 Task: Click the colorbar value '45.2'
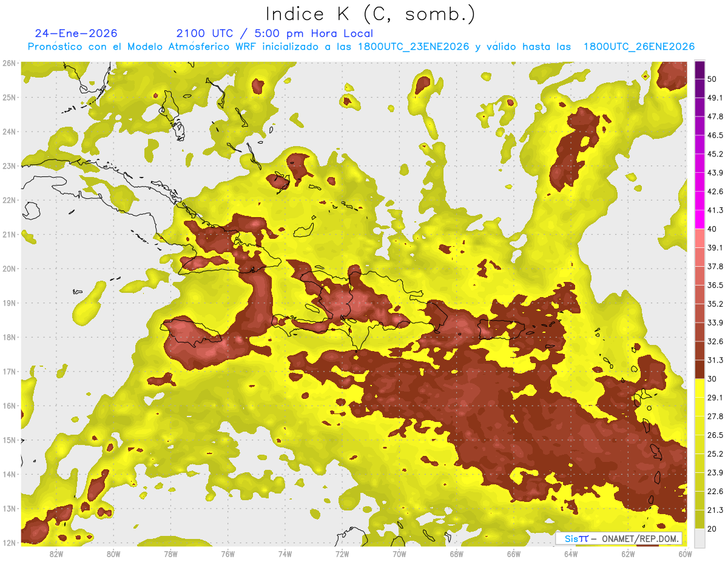coord(715,154)
